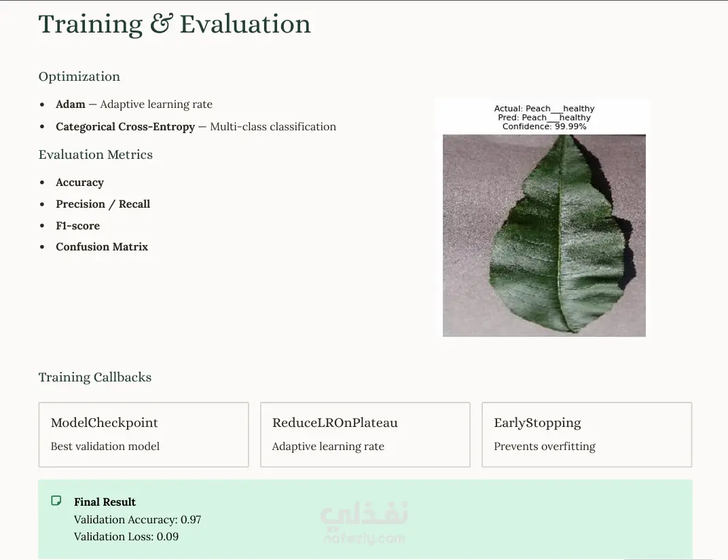
Task: Select the Categorical Cross-Entropy bullet item
Action: [196, 127]
